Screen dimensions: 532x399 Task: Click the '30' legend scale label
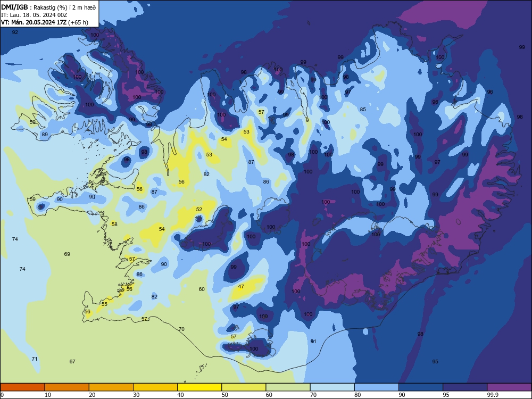tap(136, 395)
